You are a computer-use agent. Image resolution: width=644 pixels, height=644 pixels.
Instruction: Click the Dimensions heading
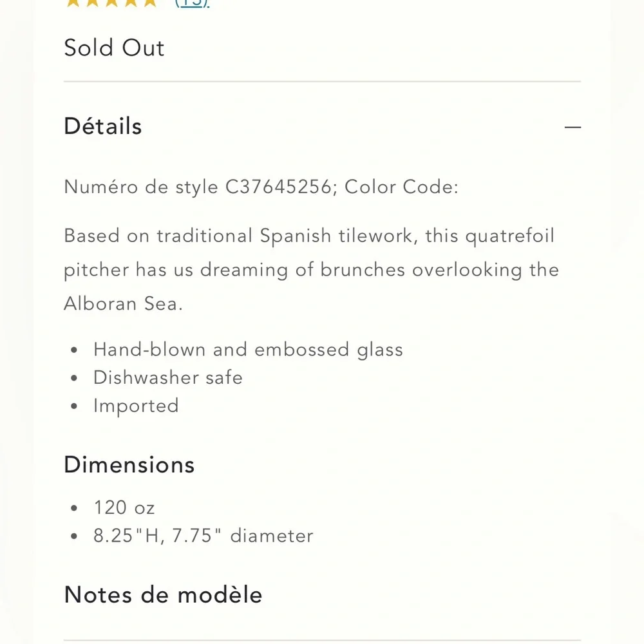(129, 464)
